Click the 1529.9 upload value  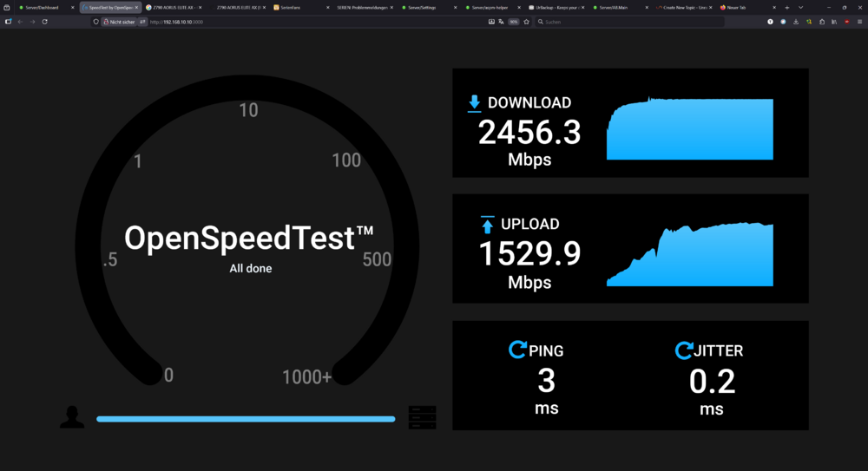(x=529, y=254)
